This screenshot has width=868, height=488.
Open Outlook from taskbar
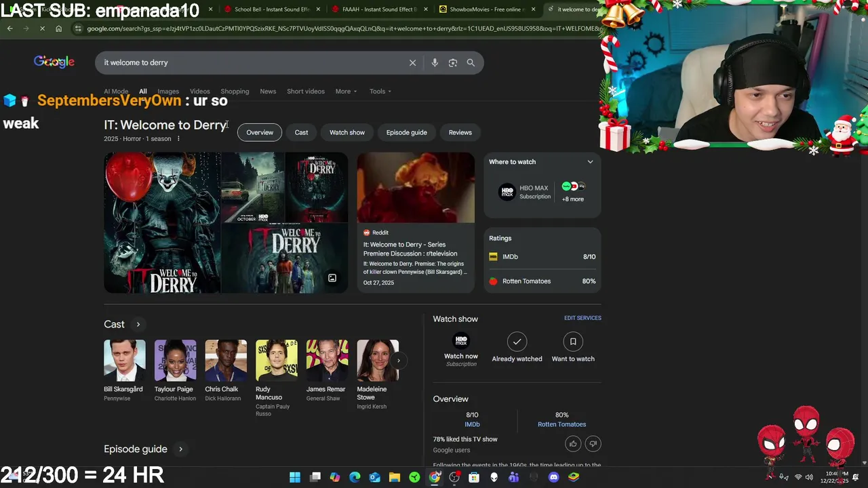point(375,477)
